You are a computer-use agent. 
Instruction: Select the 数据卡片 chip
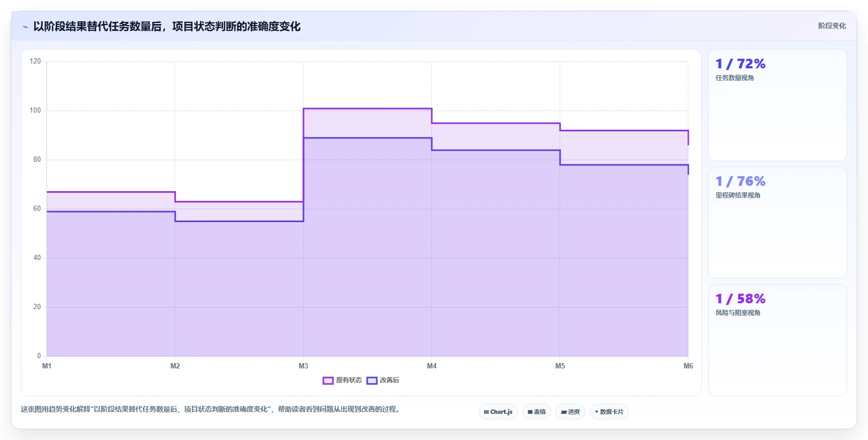click(x=609, y=412)
